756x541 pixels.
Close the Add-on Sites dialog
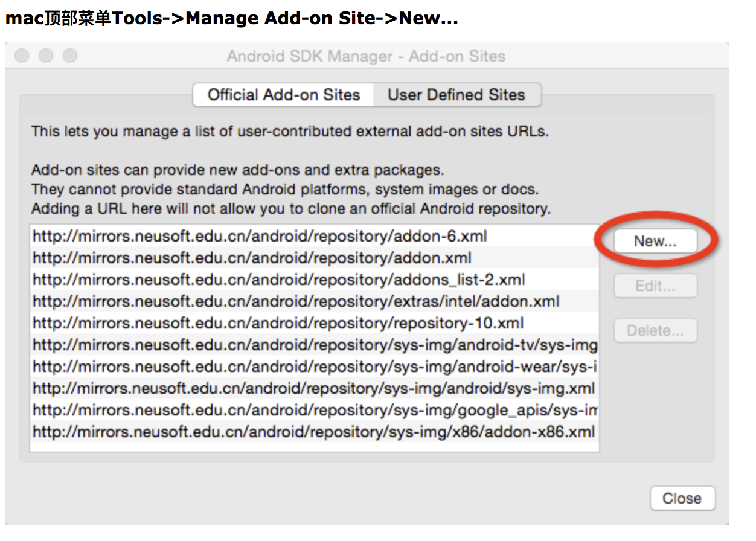point(682,498)
